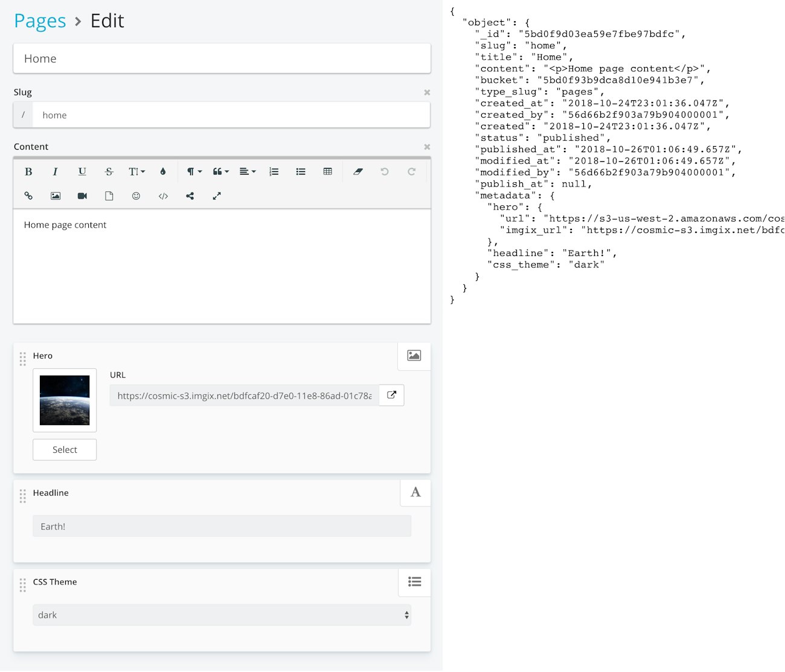Toggle bold formatting in the Content editor
785x672 pixels.
point(28,171)
